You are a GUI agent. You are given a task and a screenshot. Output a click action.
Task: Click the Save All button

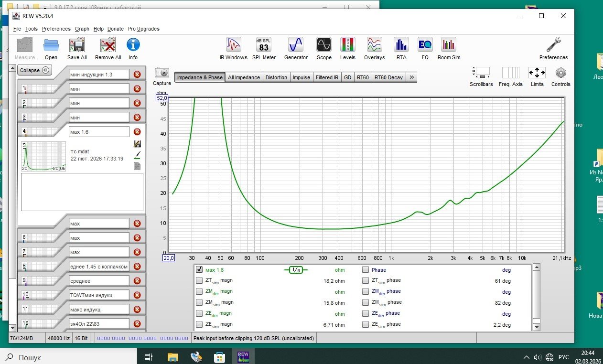pos(77,49)
